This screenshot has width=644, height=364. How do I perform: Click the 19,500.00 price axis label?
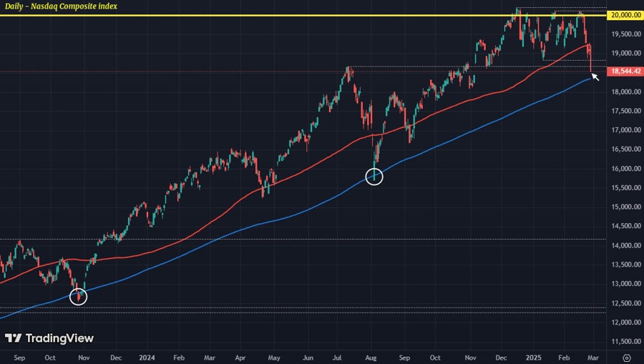coord(624,34)
